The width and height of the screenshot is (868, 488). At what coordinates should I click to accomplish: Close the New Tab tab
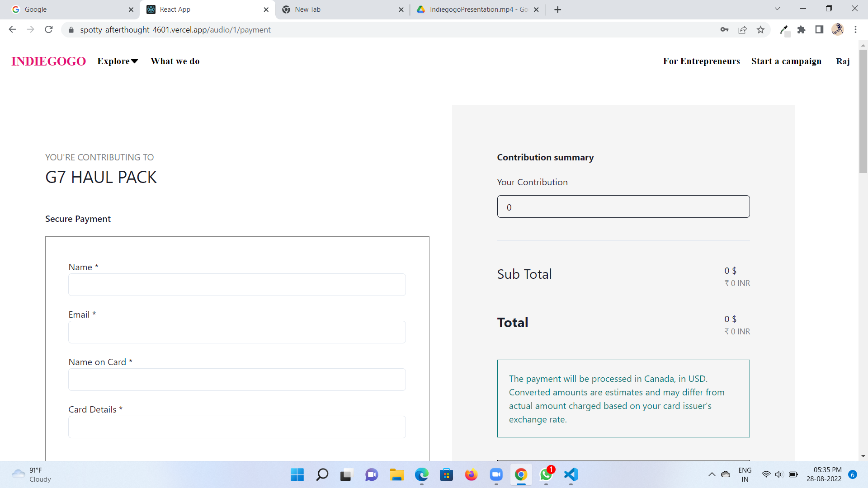(401, 9)
